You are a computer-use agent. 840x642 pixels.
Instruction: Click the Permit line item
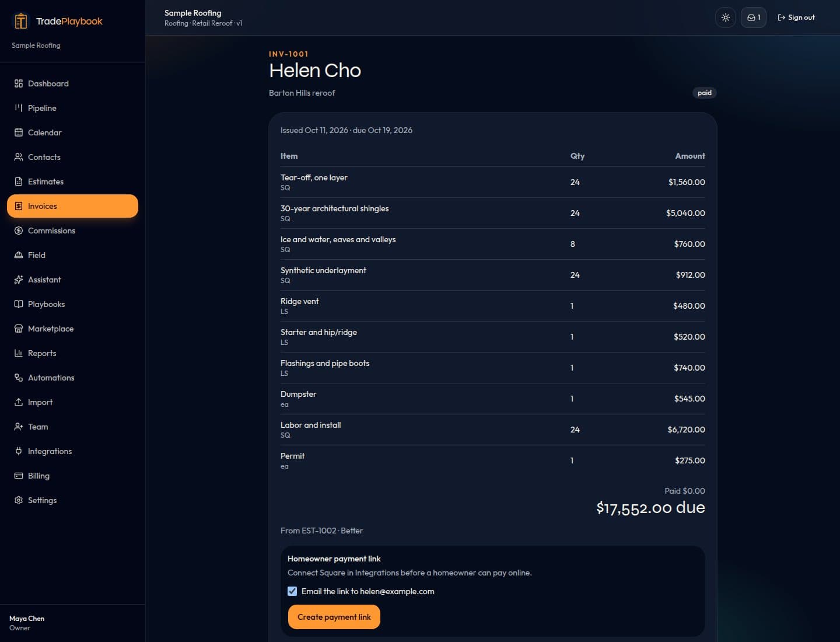point(492,460)
